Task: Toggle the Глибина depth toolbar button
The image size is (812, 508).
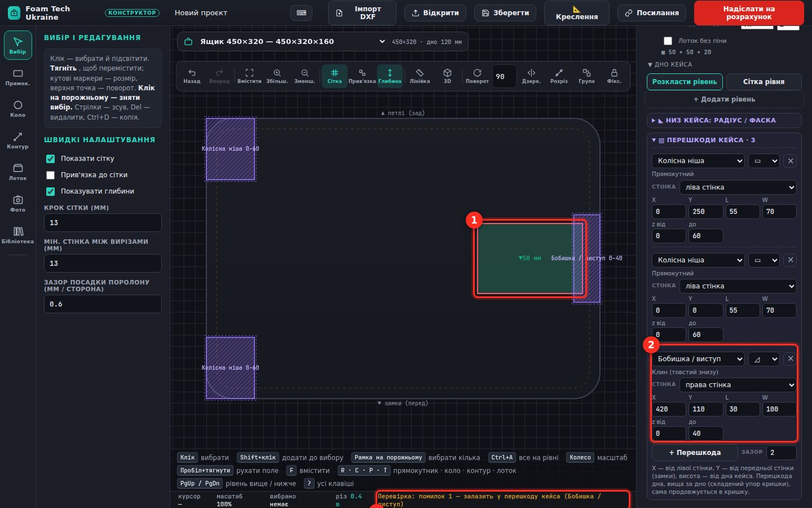Action: click(x=390, y=76)
